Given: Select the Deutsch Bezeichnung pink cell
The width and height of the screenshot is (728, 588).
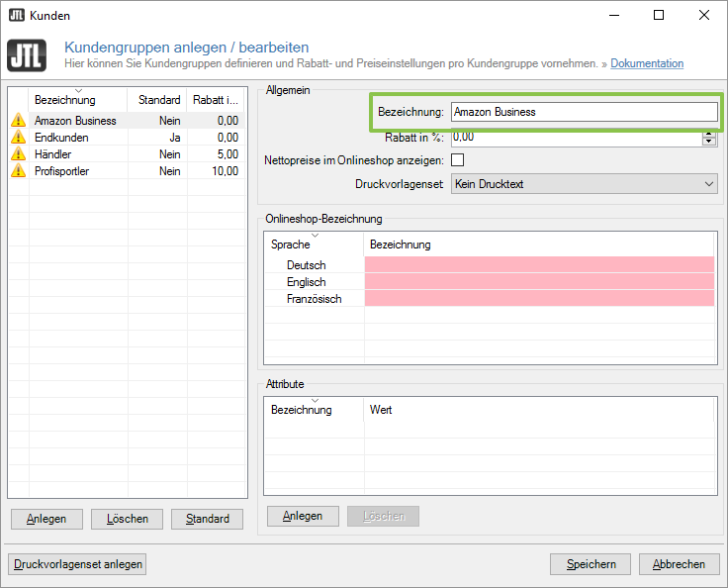Looking at the screenshot, I should 539,265.
